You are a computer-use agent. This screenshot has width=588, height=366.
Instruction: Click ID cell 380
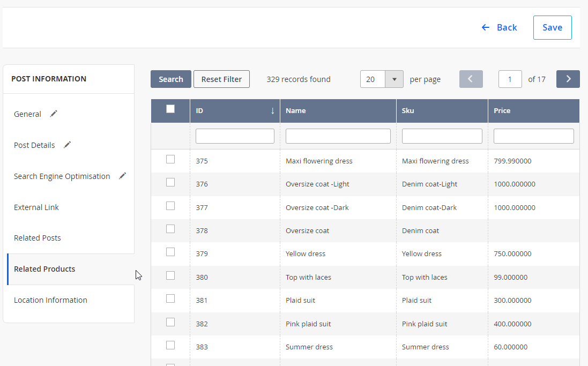(x=202, y=278)
